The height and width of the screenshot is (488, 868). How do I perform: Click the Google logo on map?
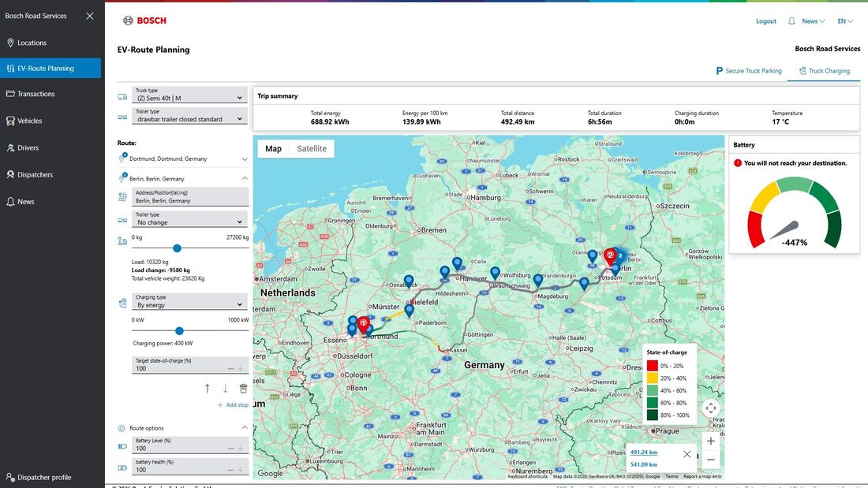[270, 473]
